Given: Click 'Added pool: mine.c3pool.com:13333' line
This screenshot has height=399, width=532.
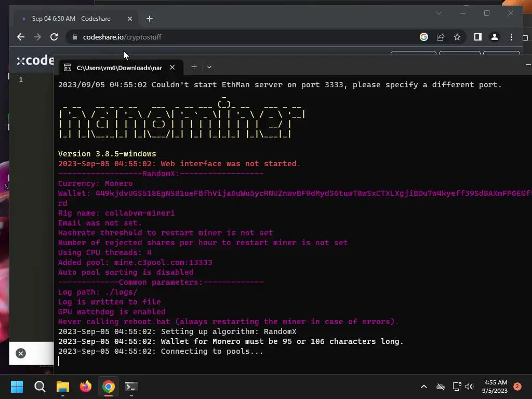Looking at the screenshot, I should (135, 262).
